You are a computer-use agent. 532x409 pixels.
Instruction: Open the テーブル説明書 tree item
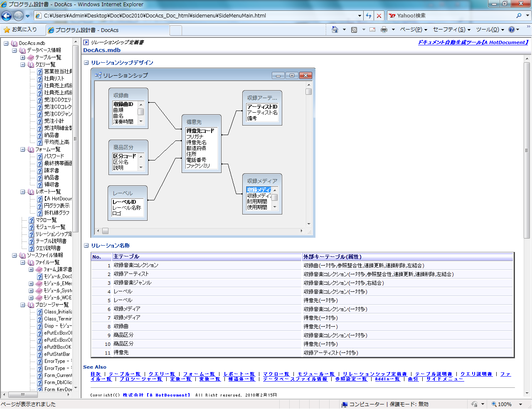click(x=51, y=241)
